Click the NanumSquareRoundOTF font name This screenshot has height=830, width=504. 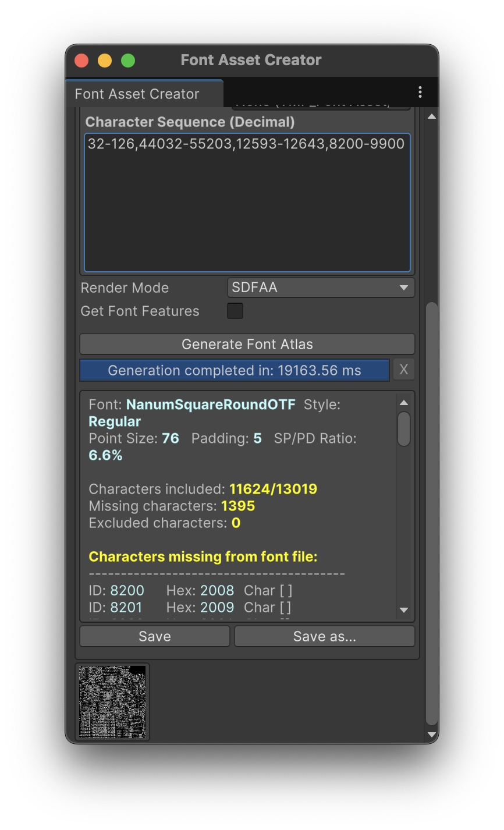click(x=211, y=404)
